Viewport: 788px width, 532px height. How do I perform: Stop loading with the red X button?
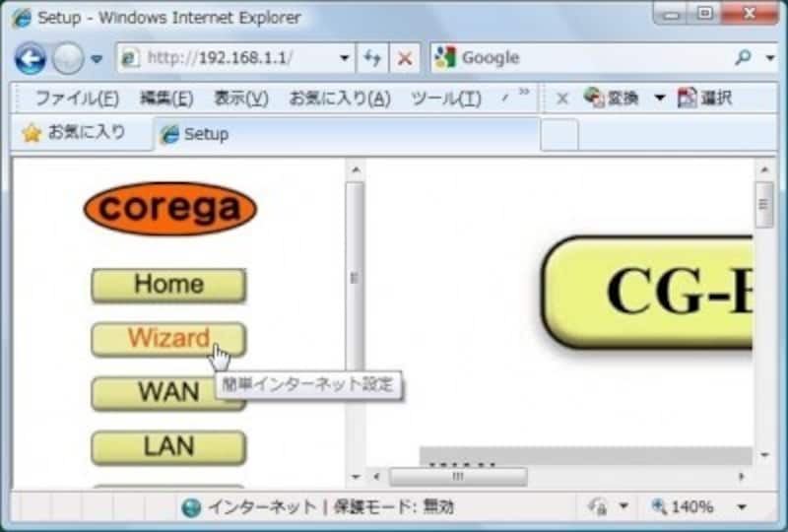pyautogui.click(x=405, y=58)
